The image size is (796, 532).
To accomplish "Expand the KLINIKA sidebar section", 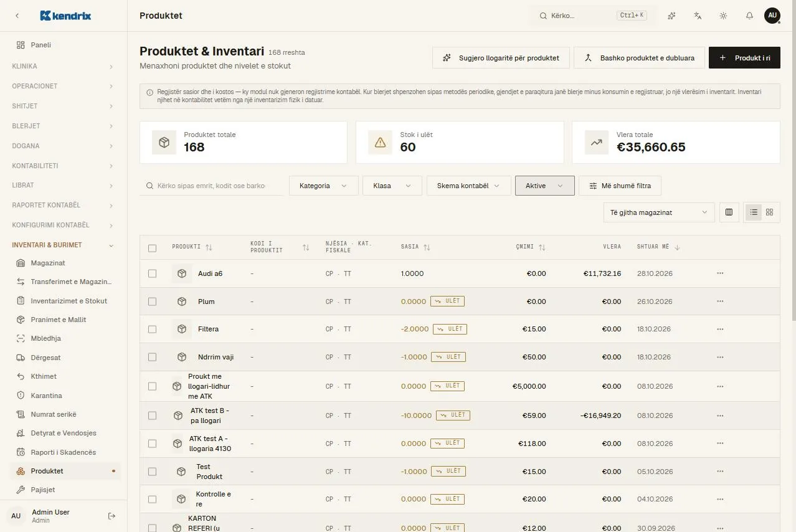I will 64,66.
